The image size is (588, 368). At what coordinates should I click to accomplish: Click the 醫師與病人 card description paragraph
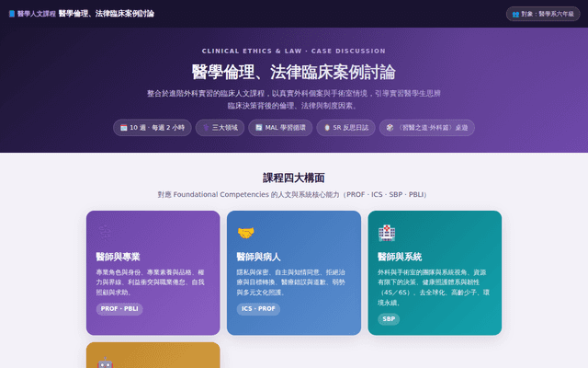point(291,282)
